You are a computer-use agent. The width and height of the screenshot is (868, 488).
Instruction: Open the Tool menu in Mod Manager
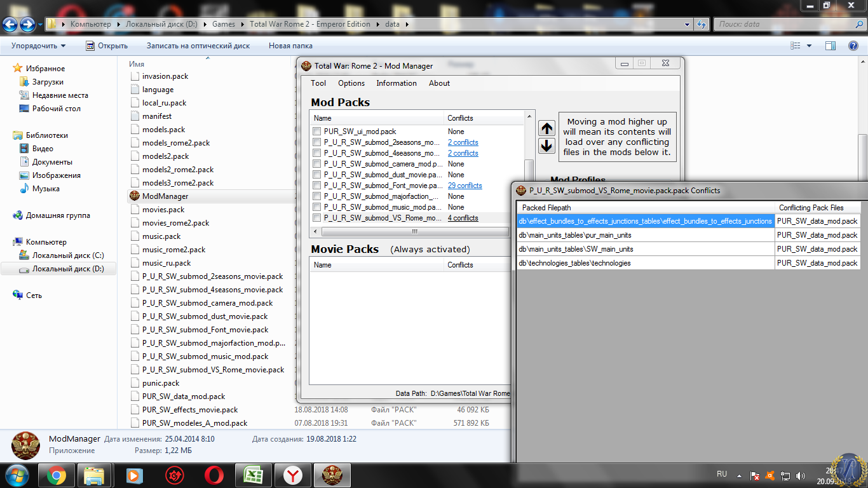point(318,83)
